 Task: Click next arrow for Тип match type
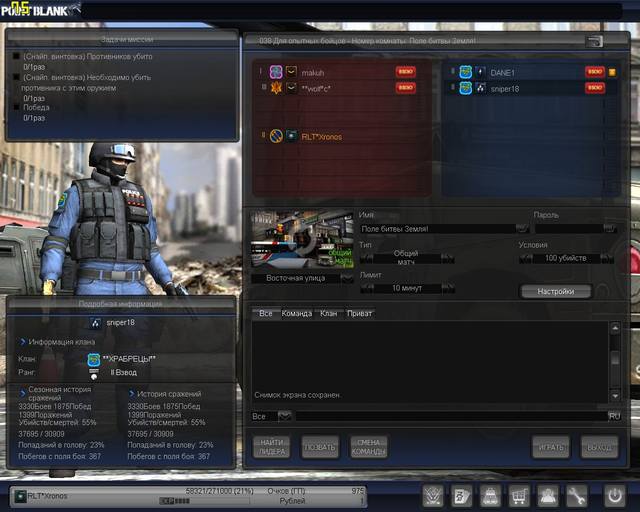(448, 258)
